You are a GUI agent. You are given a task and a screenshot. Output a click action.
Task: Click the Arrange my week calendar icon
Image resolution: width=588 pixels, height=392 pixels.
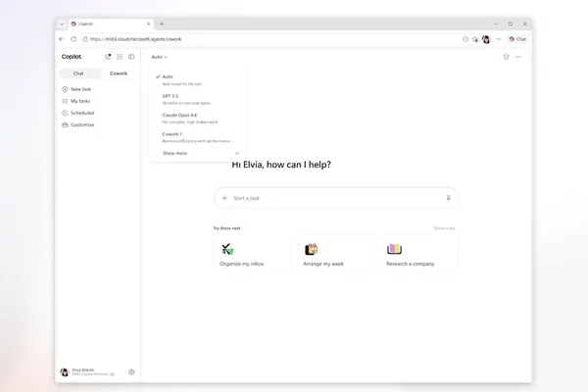(x=312, y=249)
